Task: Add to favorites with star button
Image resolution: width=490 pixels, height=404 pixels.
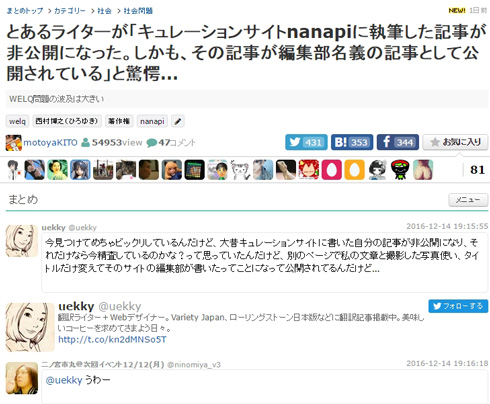Action: tap(455, 142)
